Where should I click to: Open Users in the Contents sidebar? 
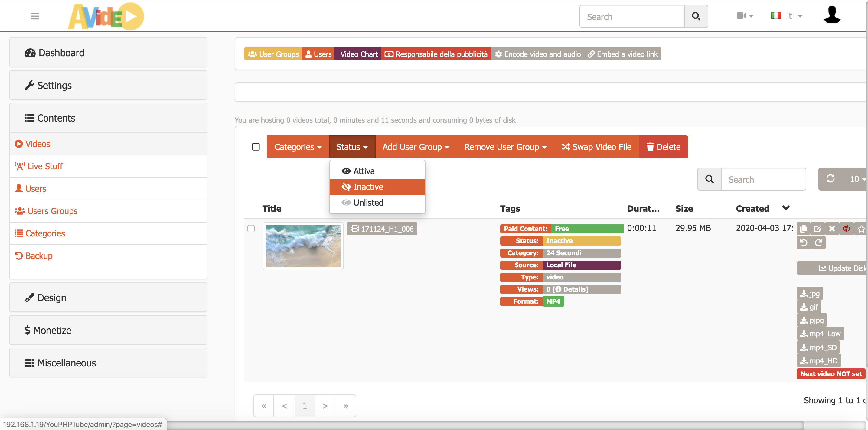(x=108, y=189)
